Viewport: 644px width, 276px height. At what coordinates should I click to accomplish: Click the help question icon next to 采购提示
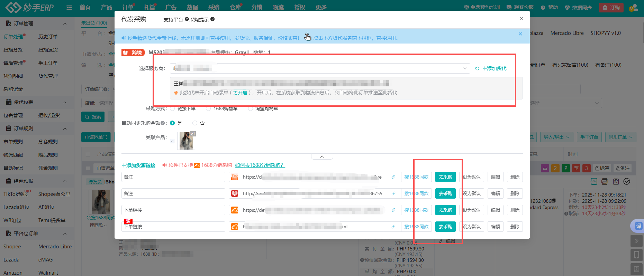point(212,19)
